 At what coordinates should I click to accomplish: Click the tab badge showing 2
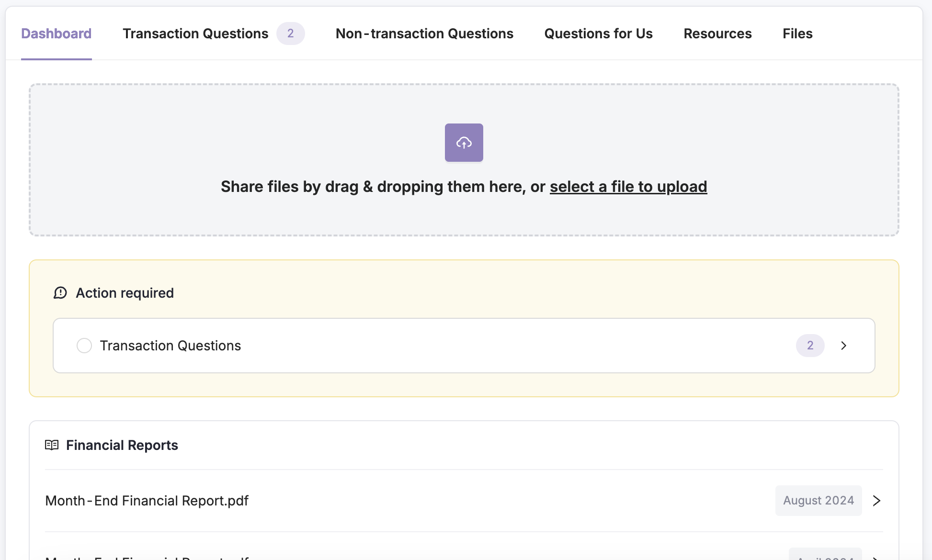[x=290, y=34]
